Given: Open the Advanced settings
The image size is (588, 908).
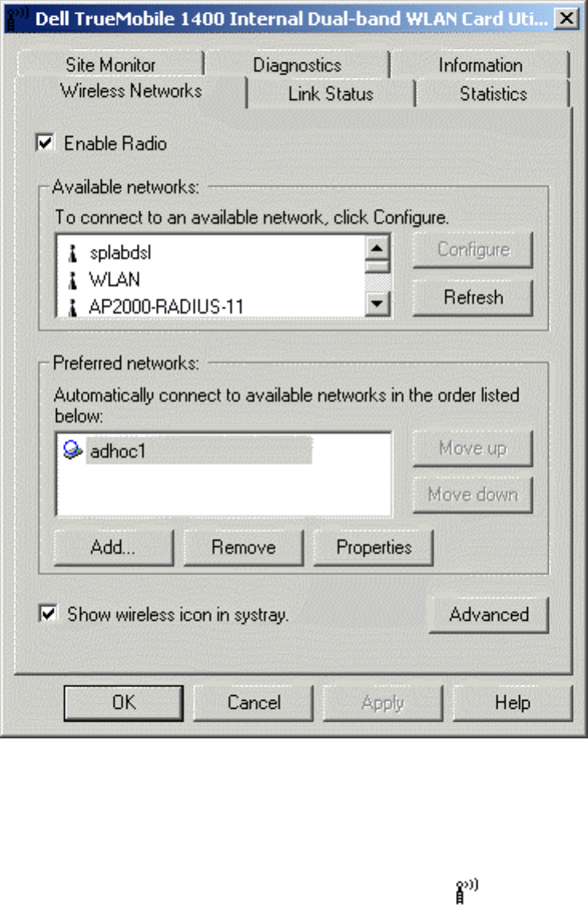Looking at the screenshot, I should pos(489,614).
